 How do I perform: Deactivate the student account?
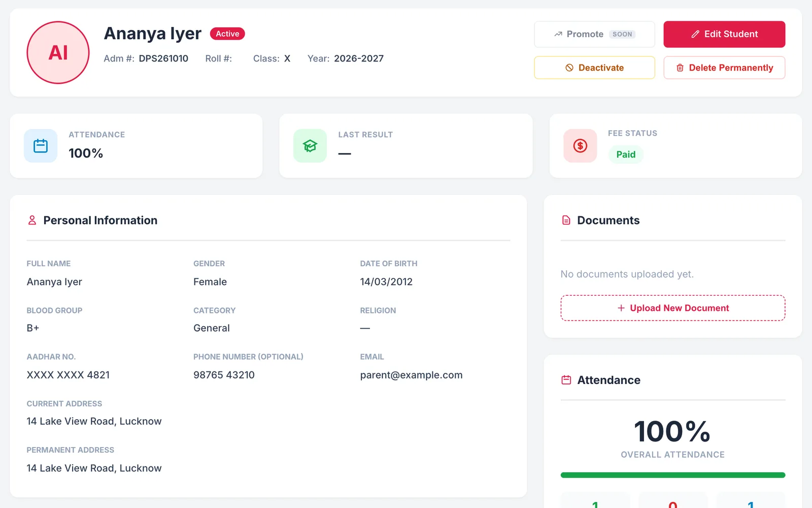point(594,68)
